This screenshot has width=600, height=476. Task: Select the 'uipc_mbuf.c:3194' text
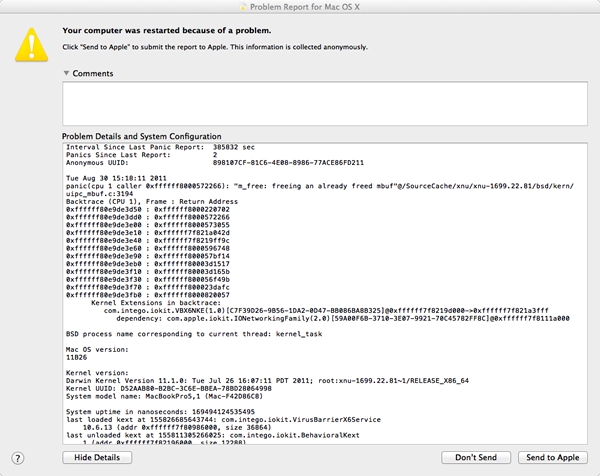pyautogui.click(x=99, y=194)
